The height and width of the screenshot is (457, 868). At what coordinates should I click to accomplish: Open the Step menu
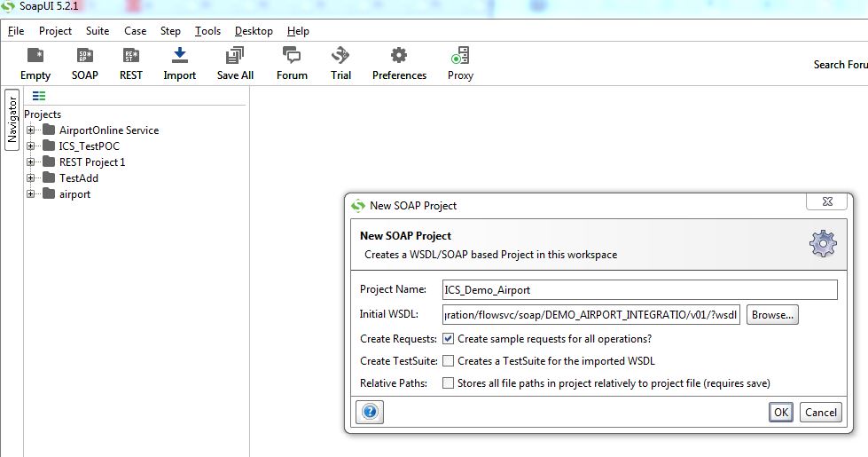[x=170, y=31]
